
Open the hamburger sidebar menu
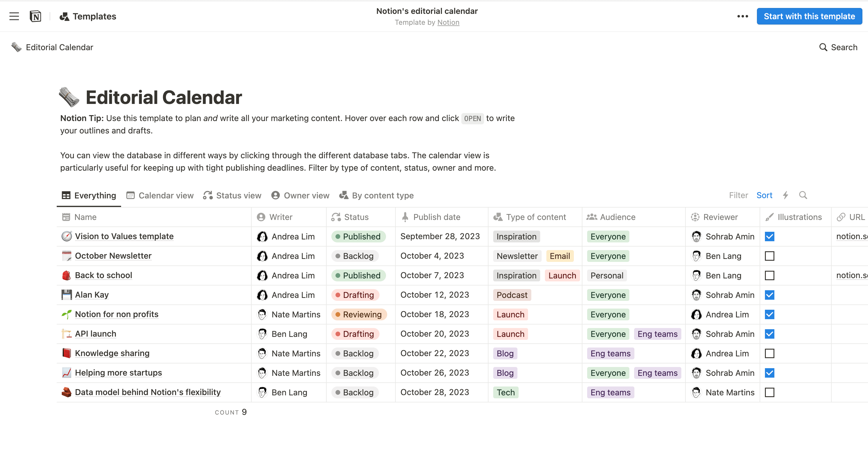(x=14, y=16)
